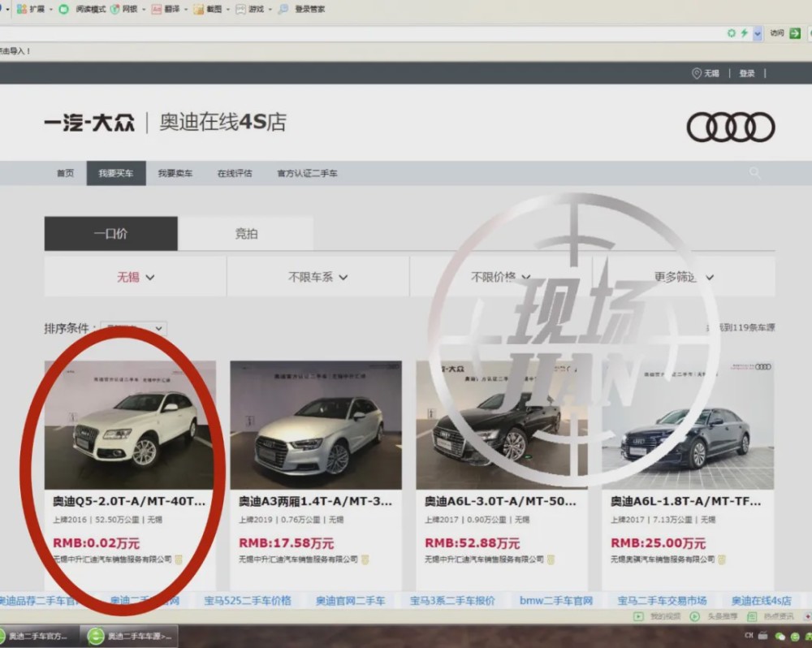Click the 截图 screenshot tool icon
Viewport: 812px width, 648px height.
(x=198, y=9)
